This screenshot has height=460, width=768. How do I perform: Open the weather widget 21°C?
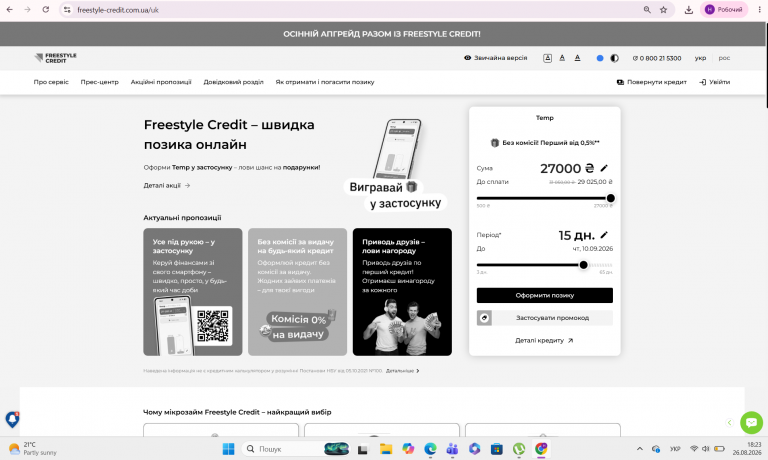tap(32, 449)
